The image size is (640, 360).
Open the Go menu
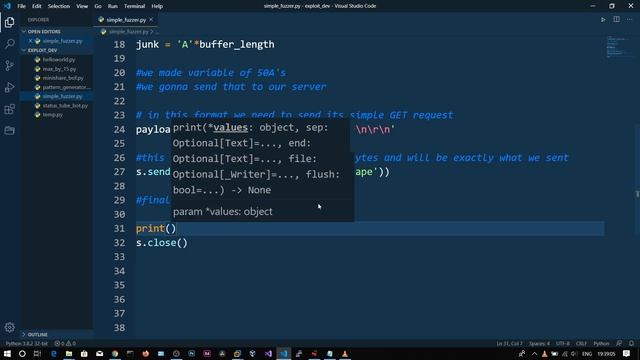tap(98, 6)
